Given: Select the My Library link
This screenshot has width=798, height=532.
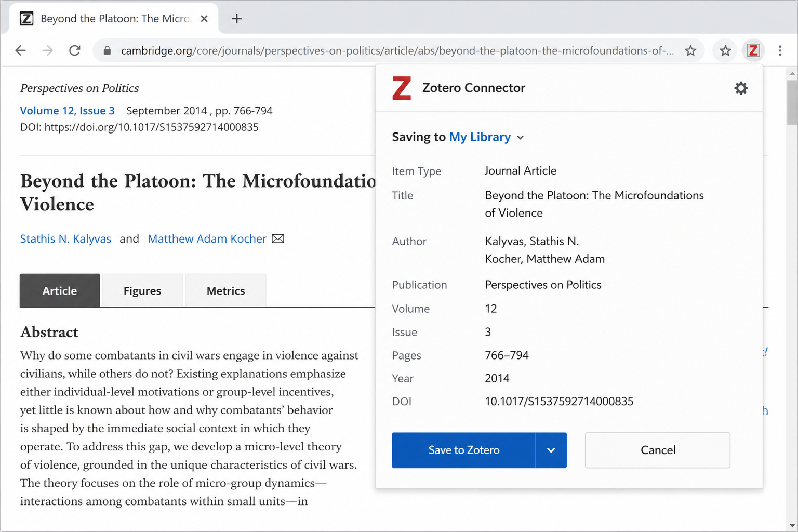Looking at the screenshot, I should 480,137.
